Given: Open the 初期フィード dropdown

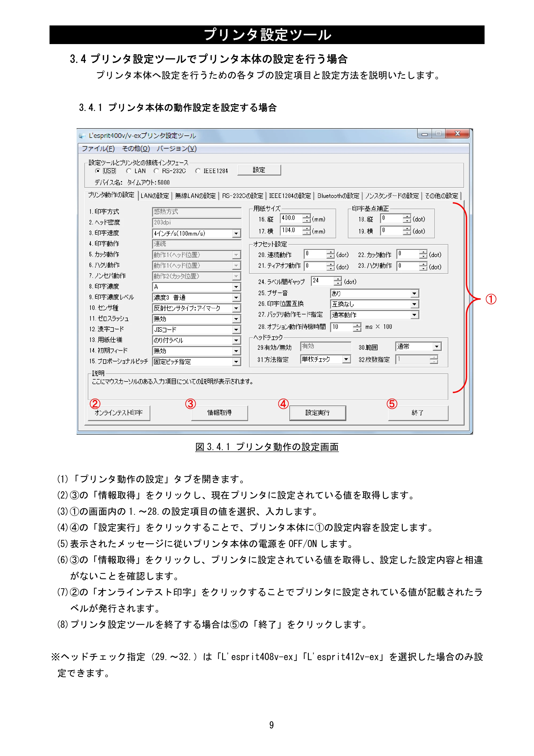Looking at the screenshot, I should coord(197,351).
